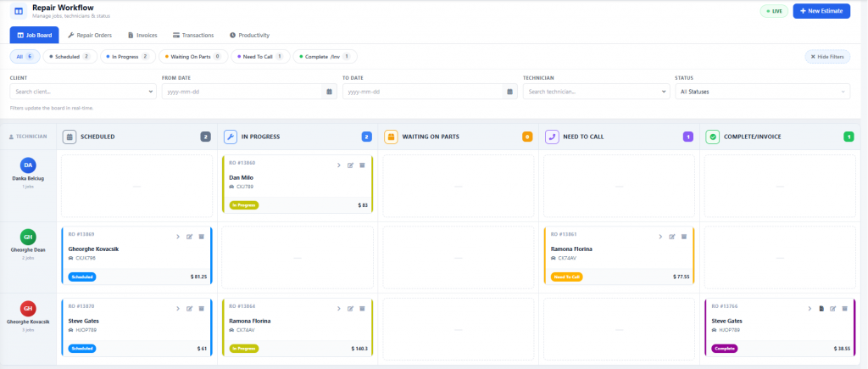Screen dimensions: 868x369
Task: Open the All Statuses dropdown
Action: pos(762,92)
